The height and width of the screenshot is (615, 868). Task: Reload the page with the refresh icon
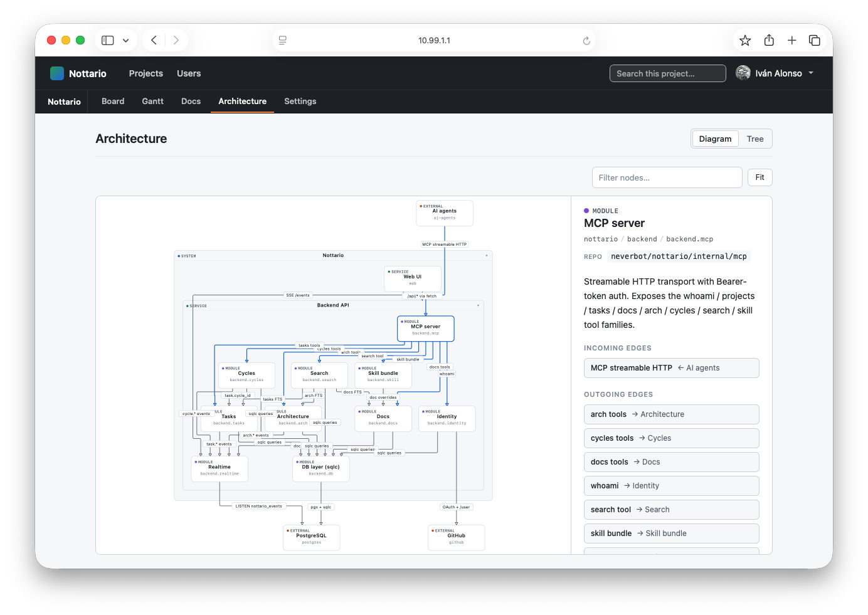[586, 41]
